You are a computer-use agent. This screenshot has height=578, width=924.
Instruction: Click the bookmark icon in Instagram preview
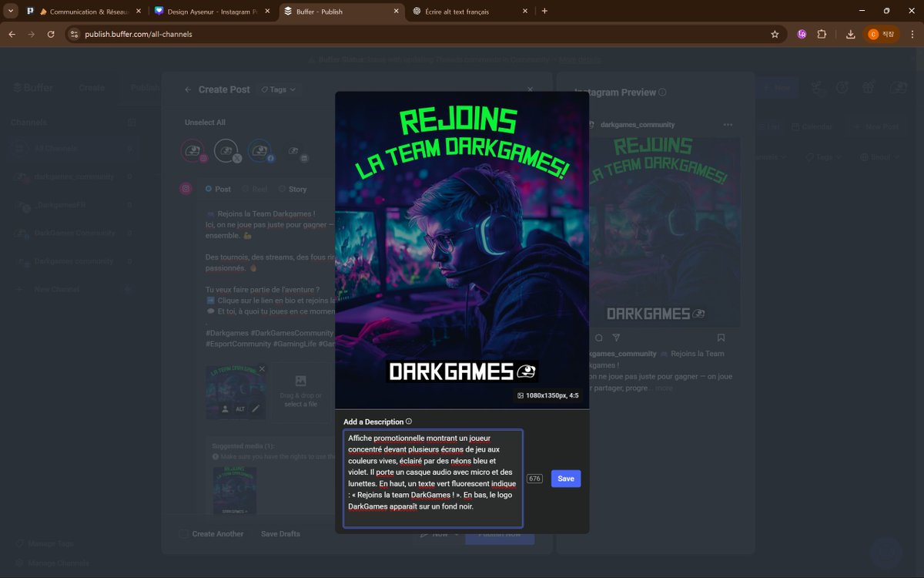tap(721, 338)
